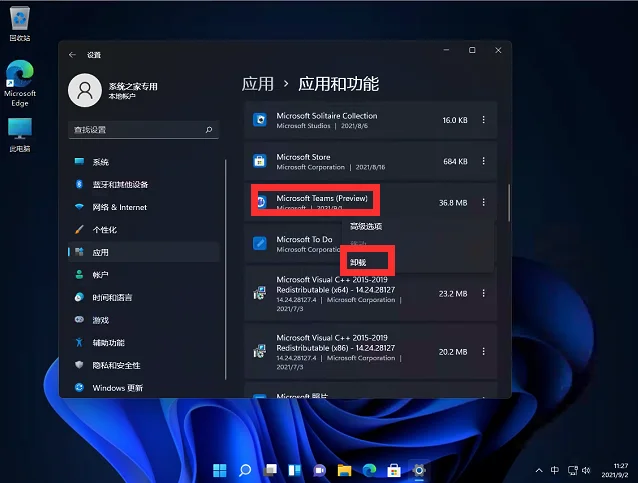Screen dimensions: 638x483
Task: Open 隐私和安全性 settings
Action: (x=144, y=365)
